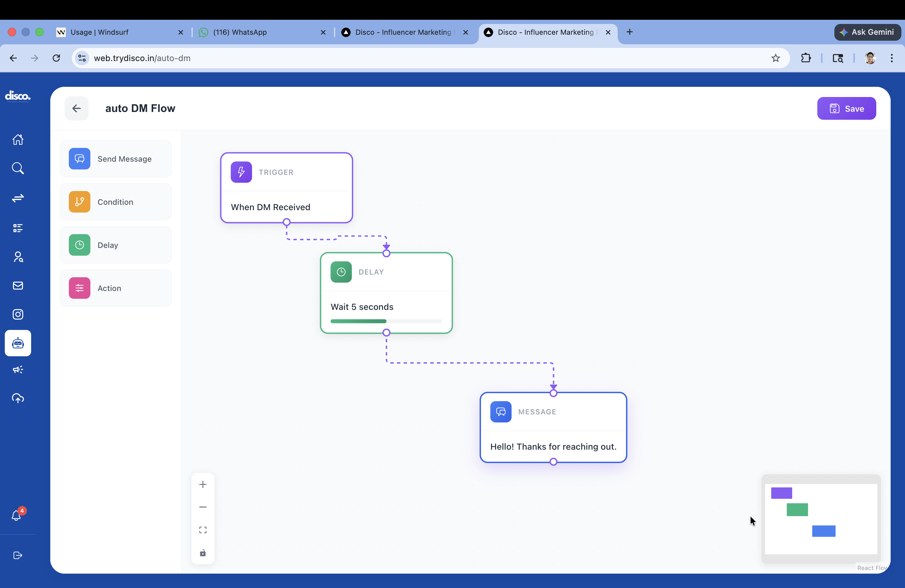905x588 pixels.
Task: Open the campaigns megaphone icon
Action: 17,369
